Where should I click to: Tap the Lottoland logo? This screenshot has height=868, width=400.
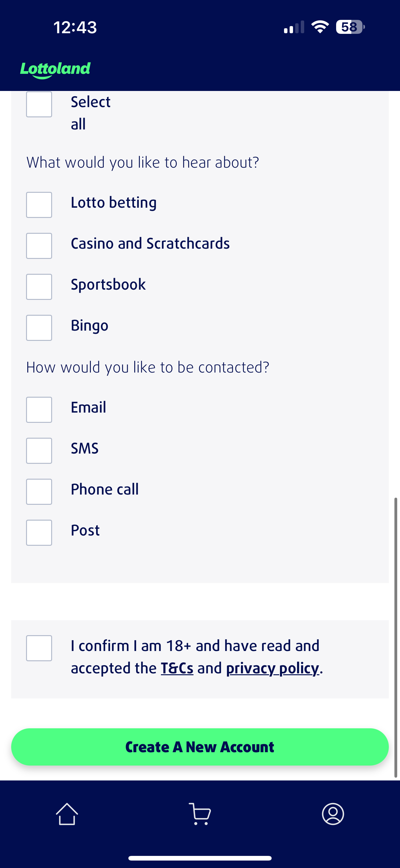pyautogui.click(x=56, y=70)
